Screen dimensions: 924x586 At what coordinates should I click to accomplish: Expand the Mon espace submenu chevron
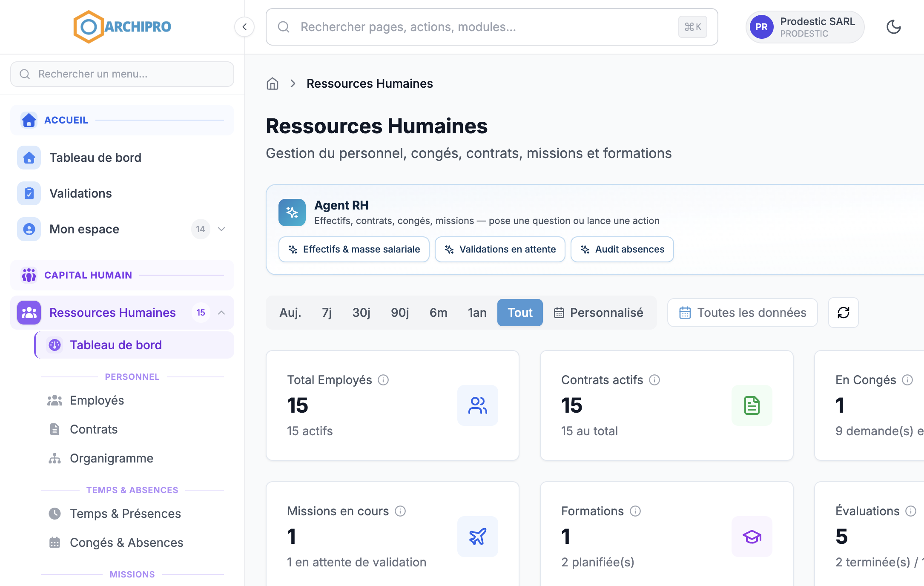point(221,229)
